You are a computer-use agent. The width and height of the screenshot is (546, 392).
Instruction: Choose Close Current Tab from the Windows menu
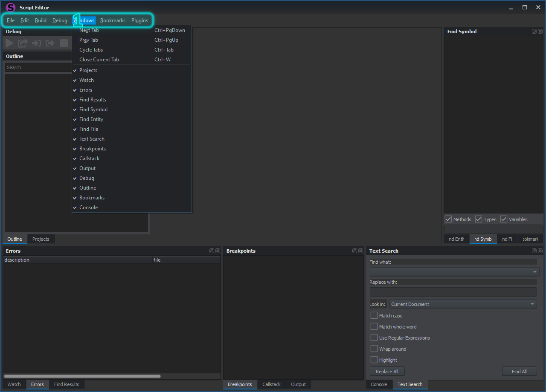99,59
